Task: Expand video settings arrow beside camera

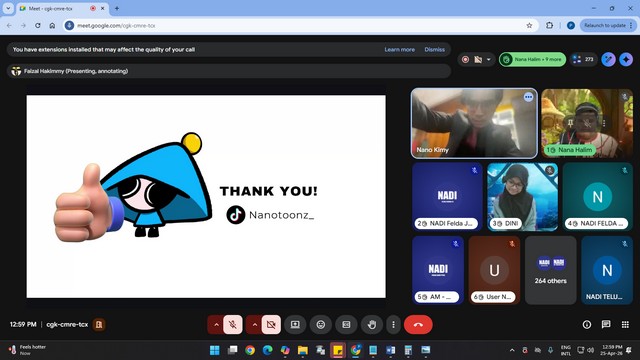Action: (x=254, y=325)
